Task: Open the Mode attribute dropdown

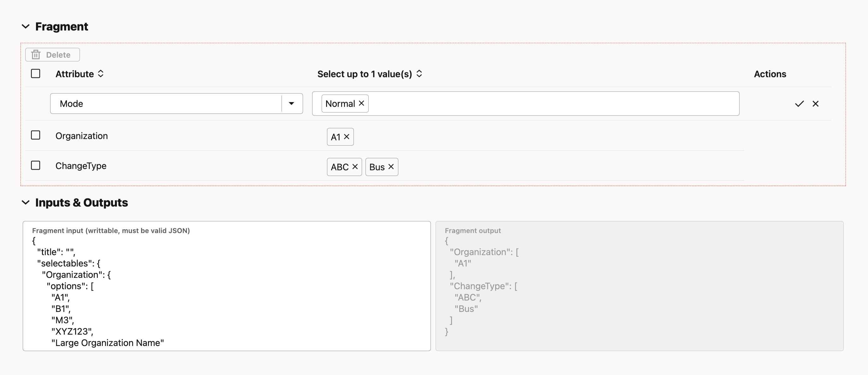Action: click(291, 104)
